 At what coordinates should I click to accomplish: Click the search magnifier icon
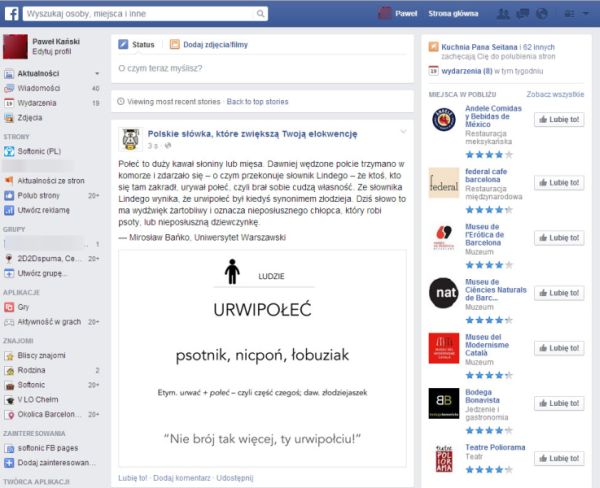click(x=260, y=14)
